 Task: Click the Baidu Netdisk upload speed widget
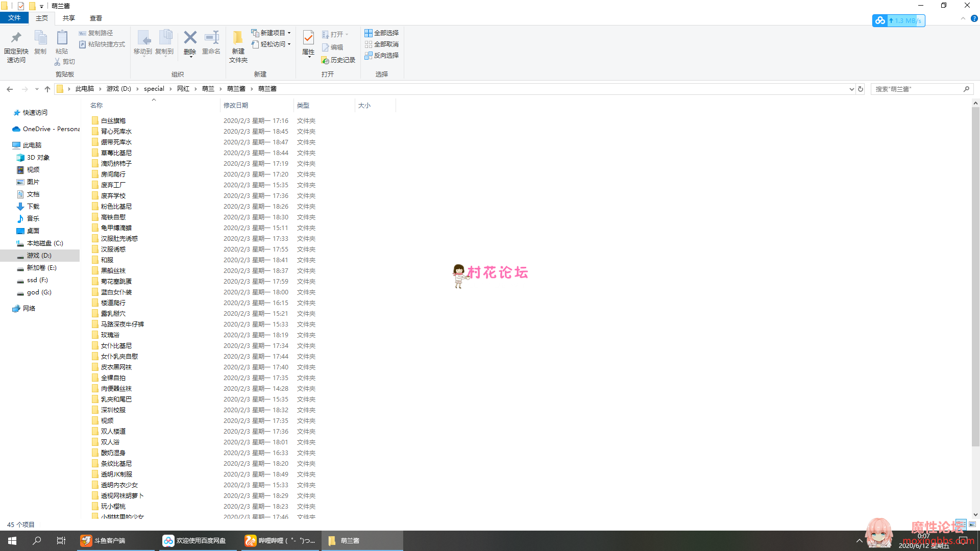tap(898, 21)
